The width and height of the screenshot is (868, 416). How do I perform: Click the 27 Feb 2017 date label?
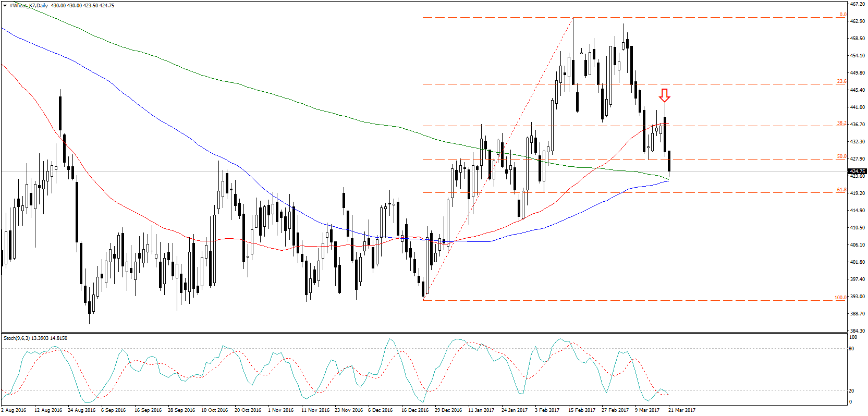(615, 410)
